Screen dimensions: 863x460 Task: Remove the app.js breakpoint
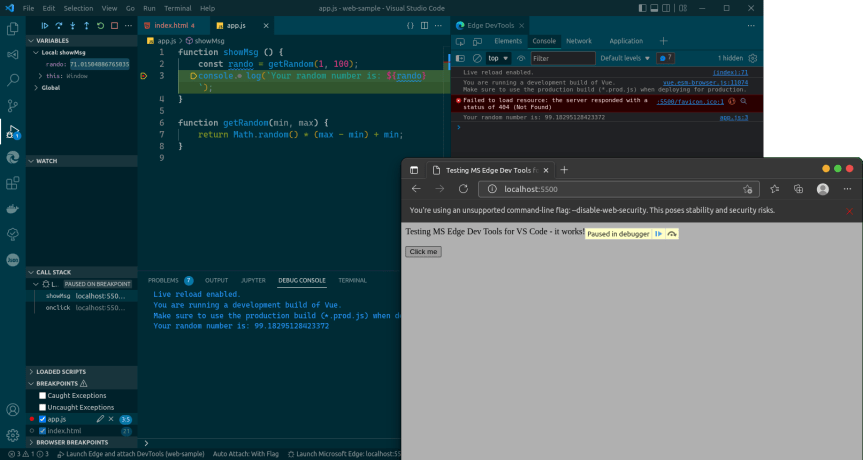tap(111, 419)
